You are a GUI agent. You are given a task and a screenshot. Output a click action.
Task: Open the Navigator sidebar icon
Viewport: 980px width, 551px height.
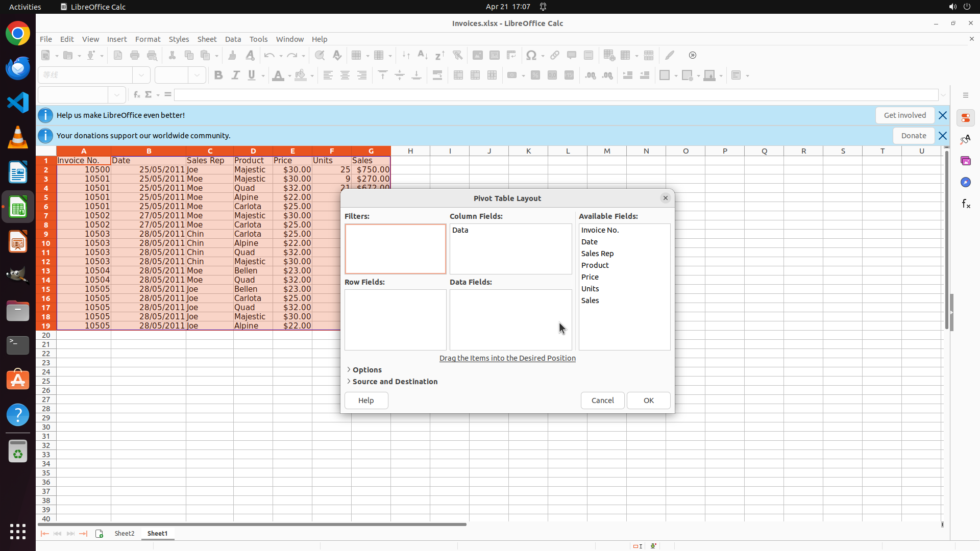click(965, 182)
